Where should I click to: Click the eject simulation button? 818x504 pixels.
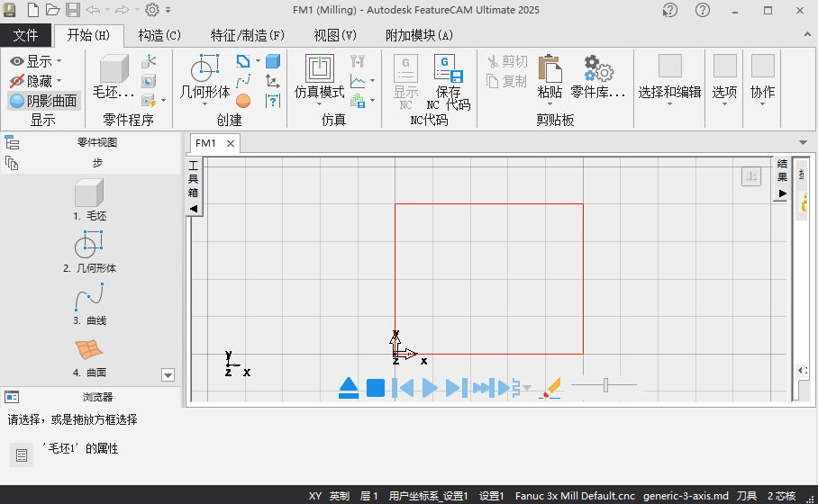click(349, 388)
